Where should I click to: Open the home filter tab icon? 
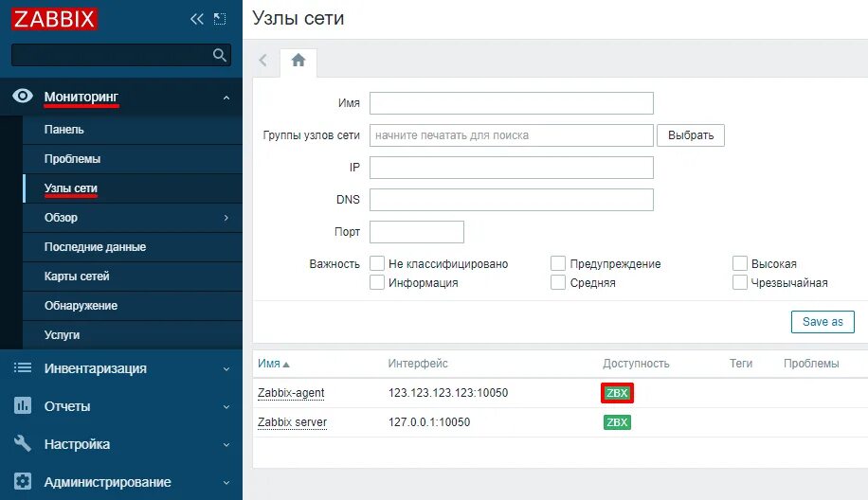tap(298, 61)
